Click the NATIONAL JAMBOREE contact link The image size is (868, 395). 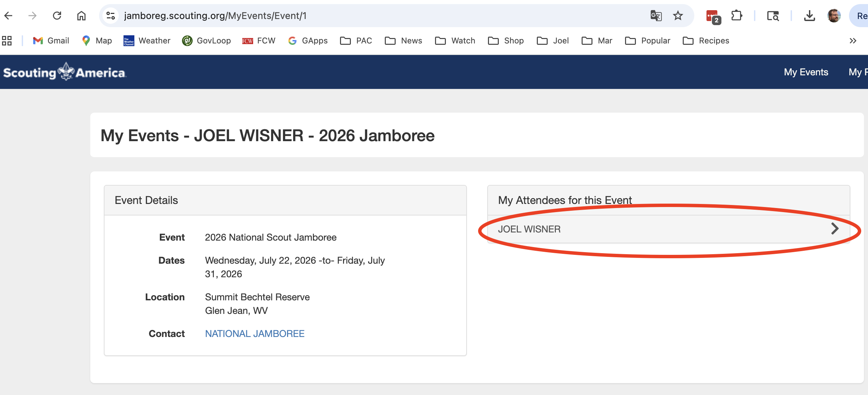pos(254,334)
